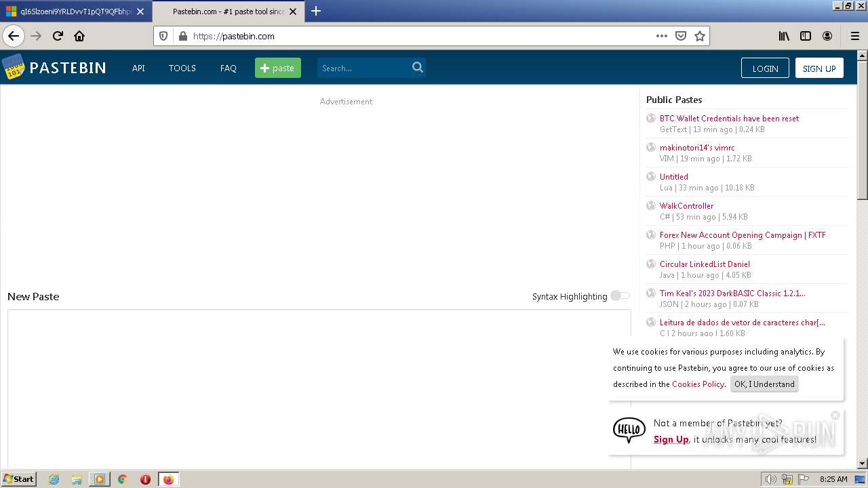Click the volume icon in system tray
The height and width of the screenshot is (488, 868).
click(x=771, y=479)
